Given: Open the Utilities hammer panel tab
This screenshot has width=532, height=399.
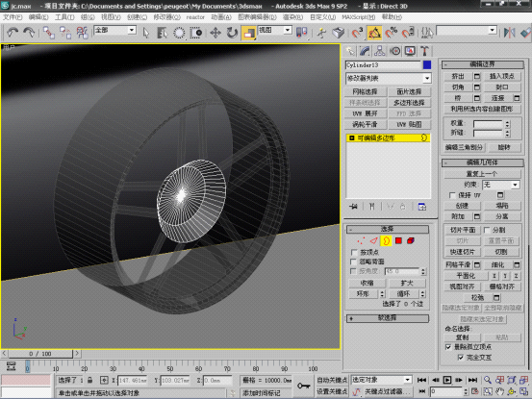Looking at the screenshot, I should click(424, 51).
